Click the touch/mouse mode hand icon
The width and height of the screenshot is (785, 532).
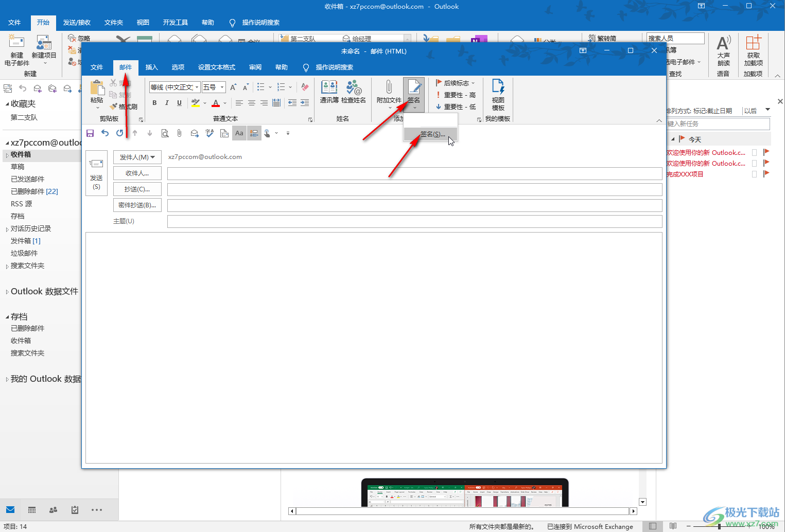[x=267, y=133]
